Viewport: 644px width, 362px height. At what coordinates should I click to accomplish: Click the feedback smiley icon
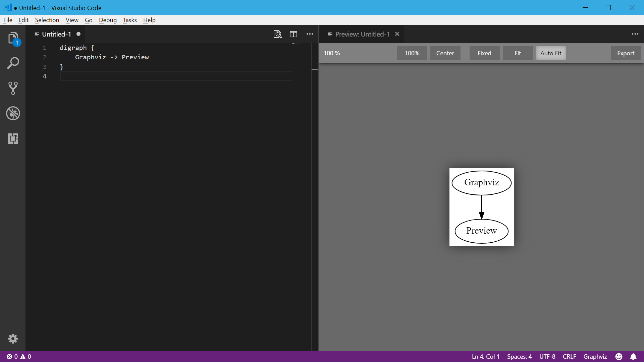(x=619, y=357)
